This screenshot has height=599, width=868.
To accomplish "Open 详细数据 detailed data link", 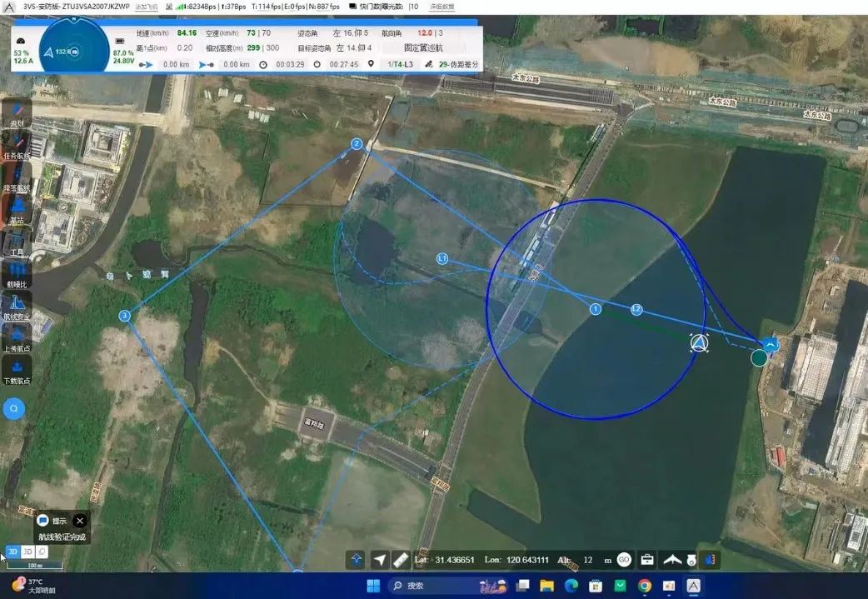I will coord(441,6).
